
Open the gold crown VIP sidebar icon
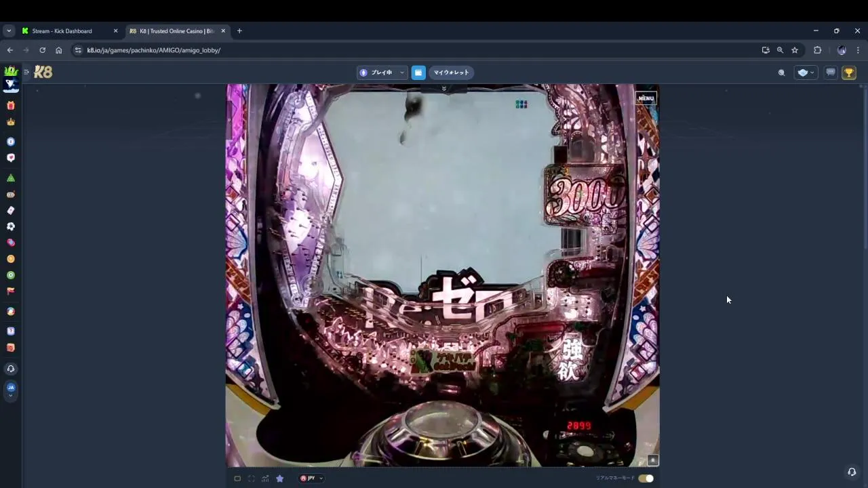11,122
